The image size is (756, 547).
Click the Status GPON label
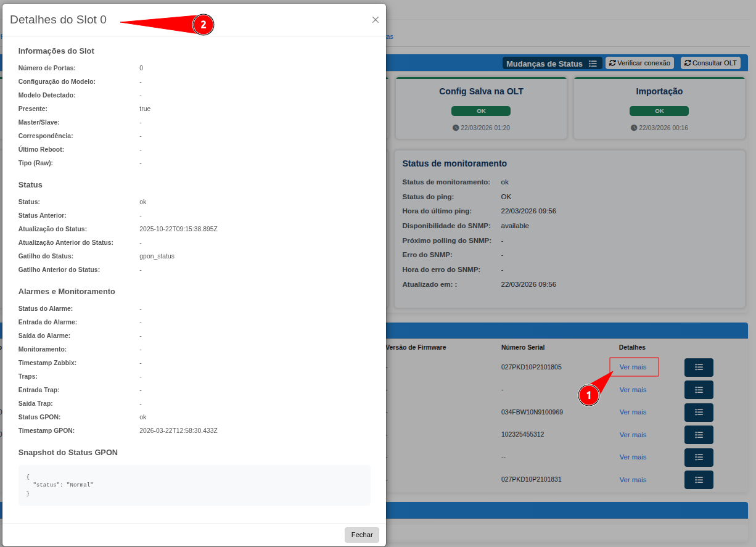coord(39,417)
